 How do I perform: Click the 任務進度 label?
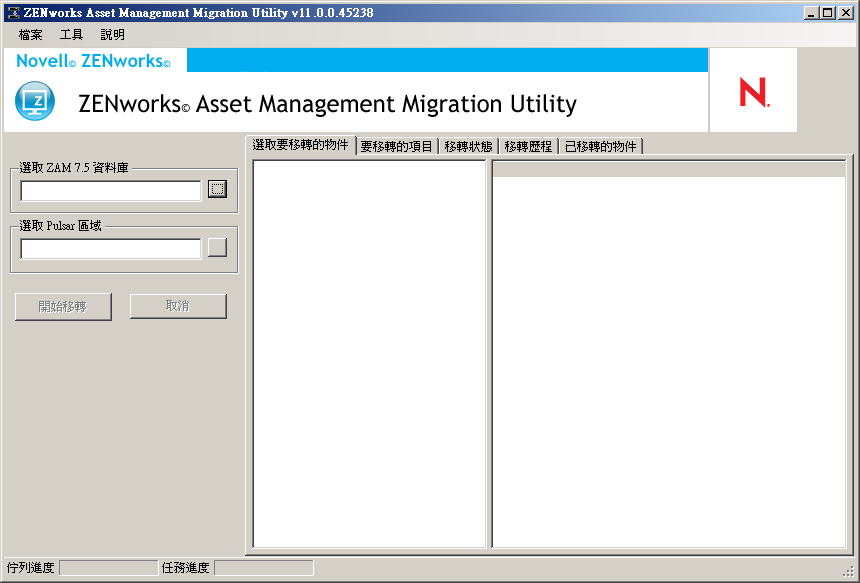tap(185, 568)
